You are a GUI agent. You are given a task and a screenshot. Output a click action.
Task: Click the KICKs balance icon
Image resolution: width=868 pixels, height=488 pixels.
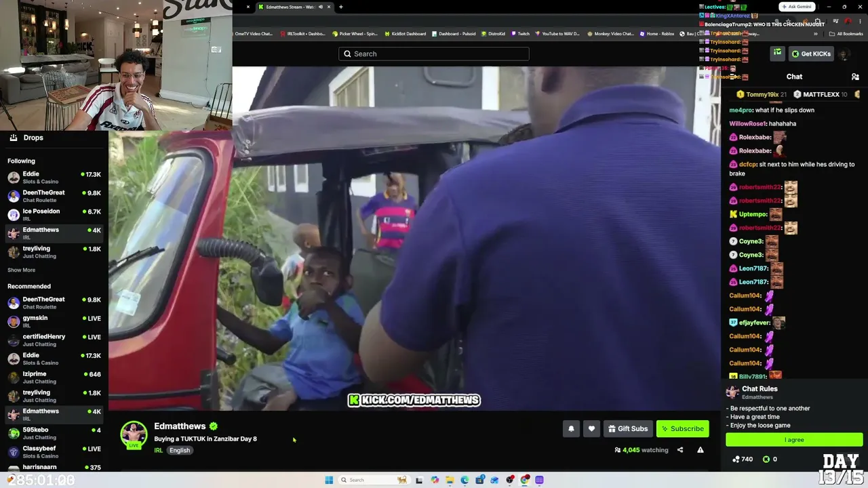pos(766,459)
